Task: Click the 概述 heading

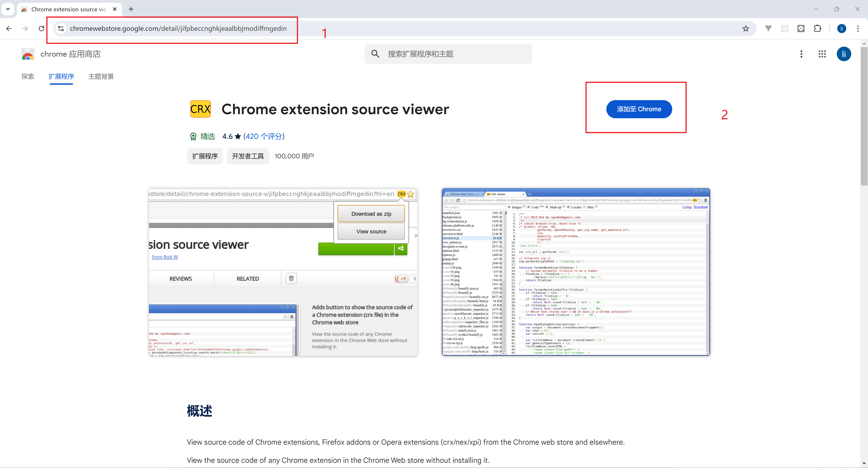Action: [199, 411]
